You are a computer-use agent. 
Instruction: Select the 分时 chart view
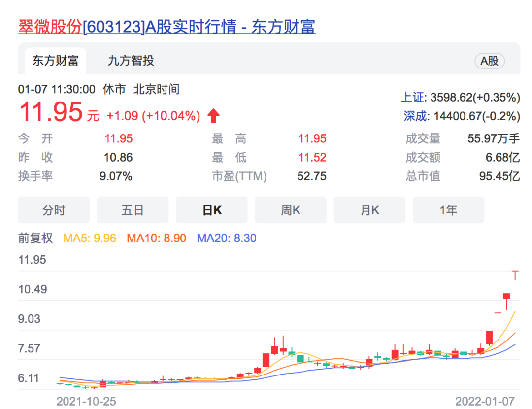(x=53, y=209)
